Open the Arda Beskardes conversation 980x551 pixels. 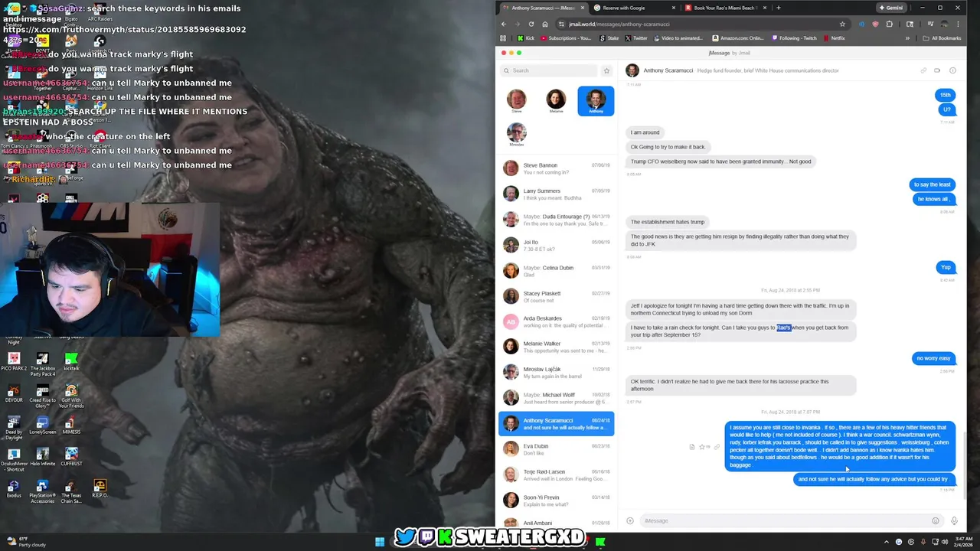click(x=557, y=321)
